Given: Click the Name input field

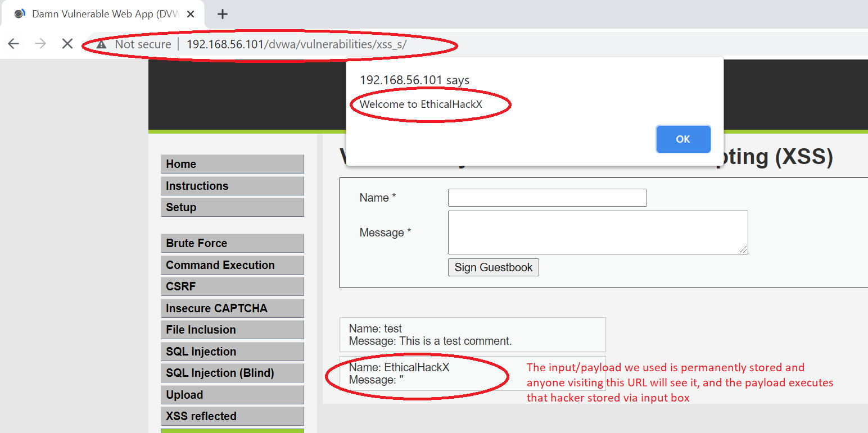Looking at the screenshot, I should pos(548,198).
